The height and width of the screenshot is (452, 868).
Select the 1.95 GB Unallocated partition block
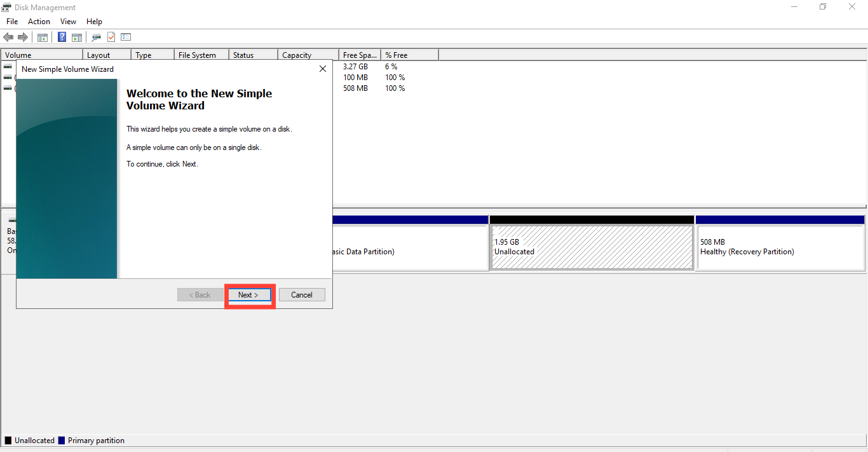(x=591, y=247)
